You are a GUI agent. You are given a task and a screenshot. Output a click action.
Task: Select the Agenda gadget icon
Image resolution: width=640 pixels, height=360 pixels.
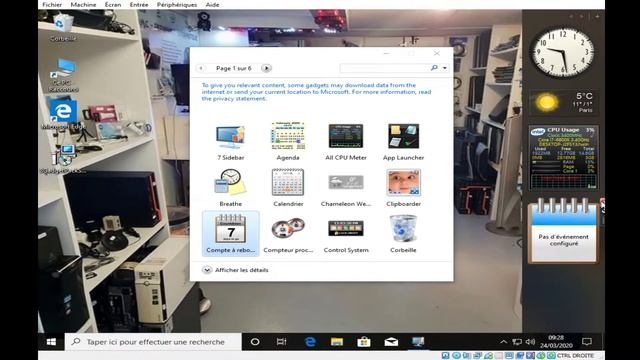click(x=288, y=136)
